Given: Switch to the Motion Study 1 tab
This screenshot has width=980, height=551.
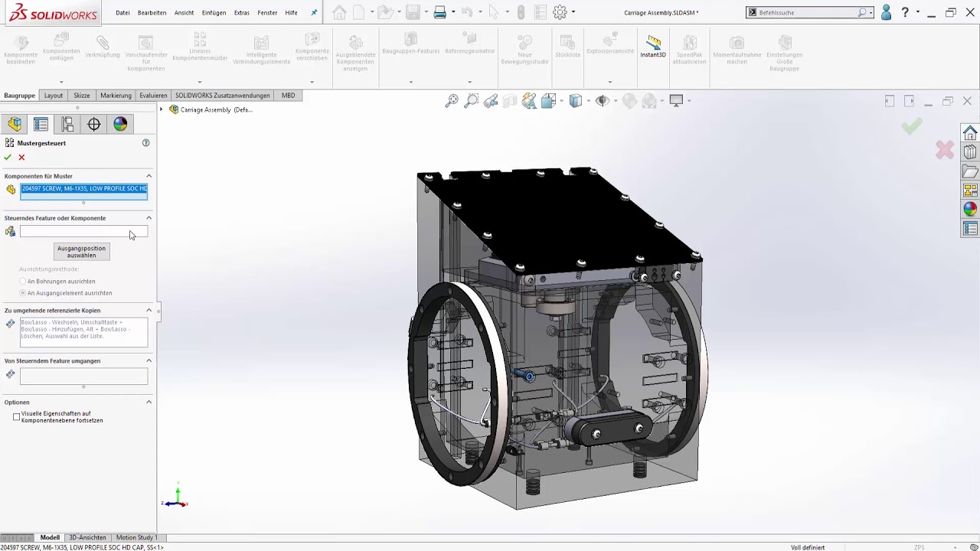Looking at the screenshot, I should point(136,537).
